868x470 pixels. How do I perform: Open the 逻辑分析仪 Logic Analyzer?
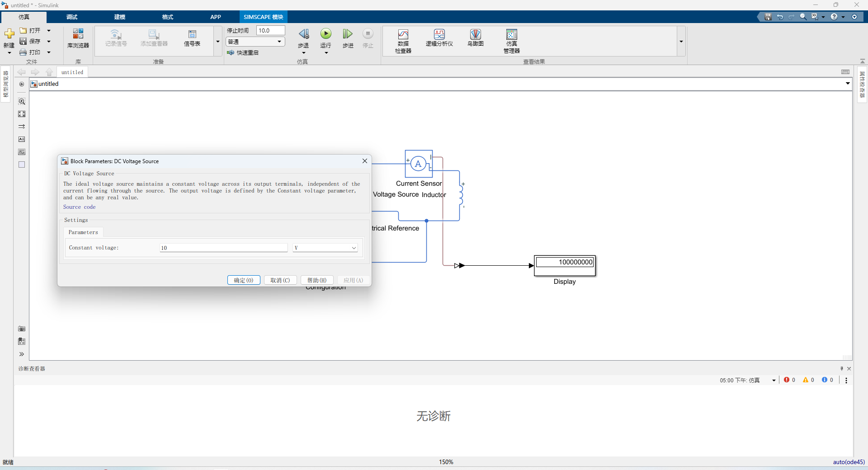click(x=439, y=38)
